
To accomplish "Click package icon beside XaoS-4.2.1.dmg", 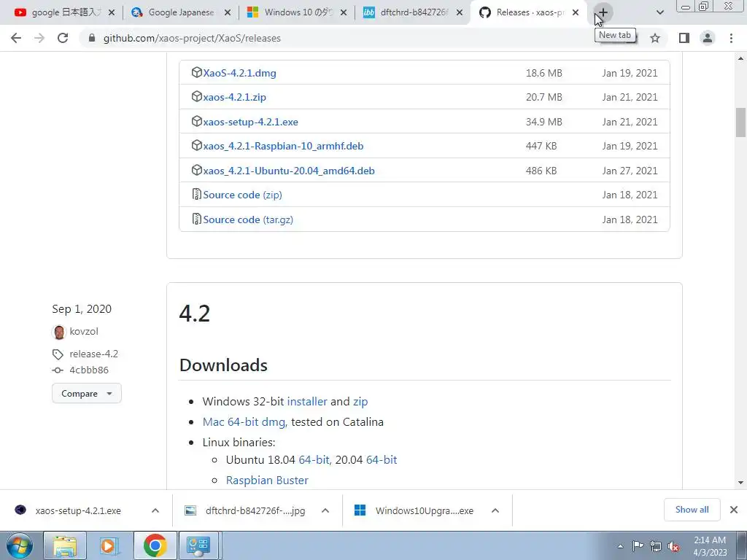I will tap(197, 72).
